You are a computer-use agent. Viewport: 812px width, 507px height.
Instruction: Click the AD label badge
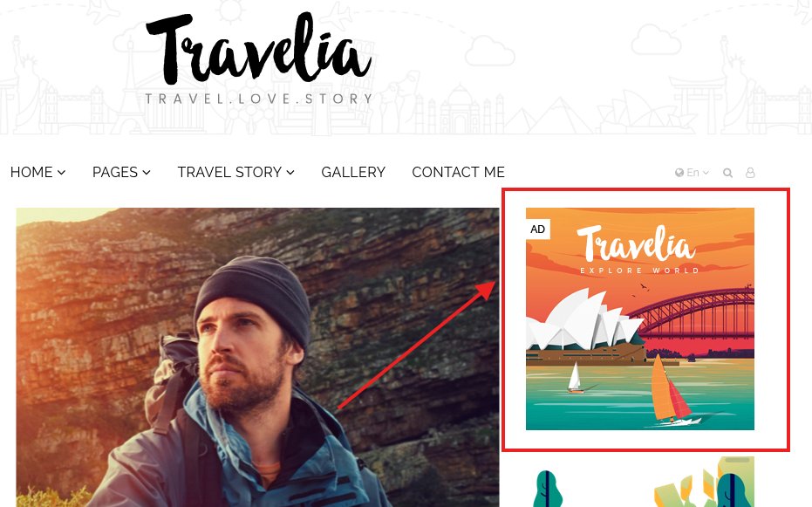(537, 229)
